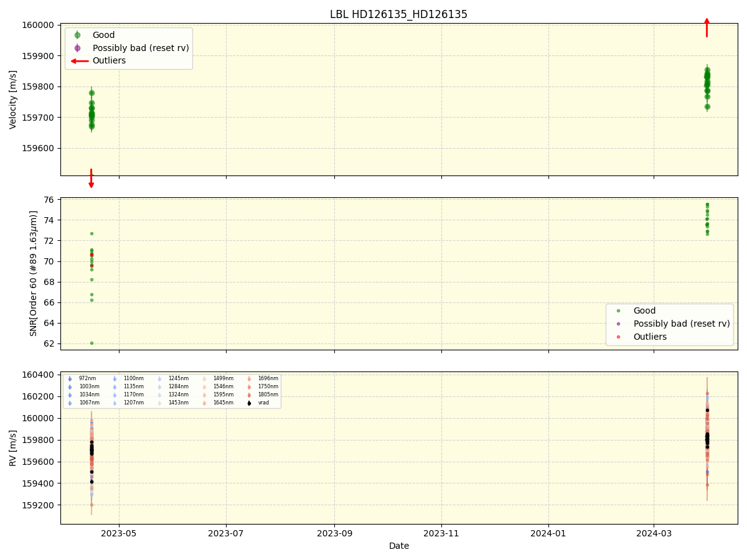This screenshot has width=747, height=560.
Task: Click the 2023-11 date tick label
Action: click(441, 533)
